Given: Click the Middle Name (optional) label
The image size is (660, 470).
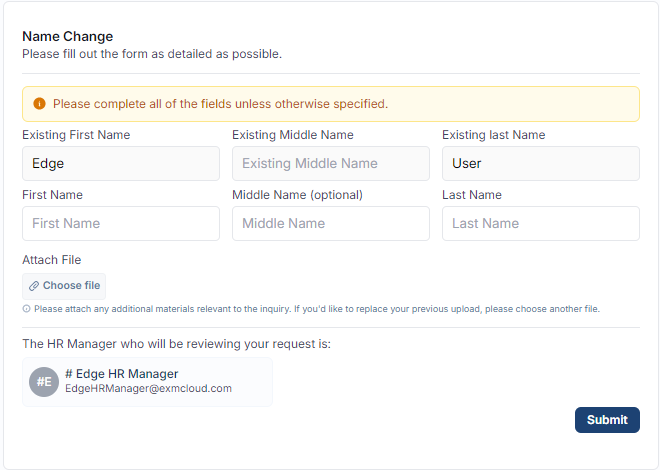Looking at the screenshot, I should [x=297, y=195].
